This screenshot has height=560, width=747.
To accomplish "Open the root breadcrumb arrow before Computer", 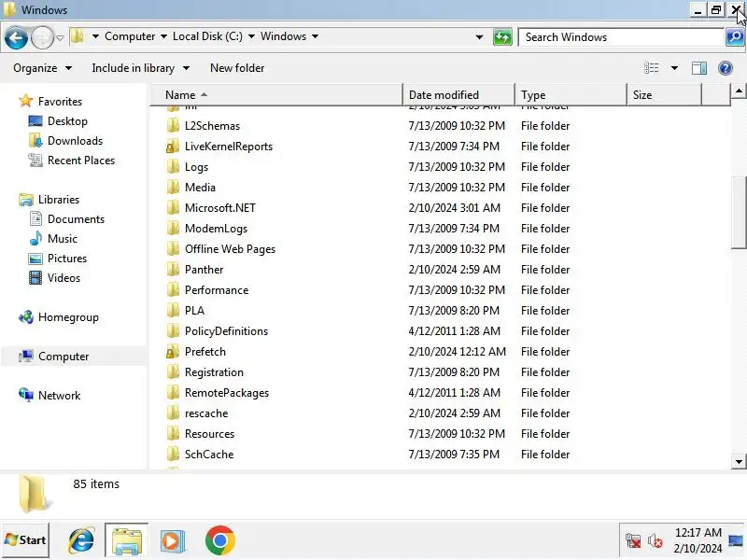I will [95, 36].
